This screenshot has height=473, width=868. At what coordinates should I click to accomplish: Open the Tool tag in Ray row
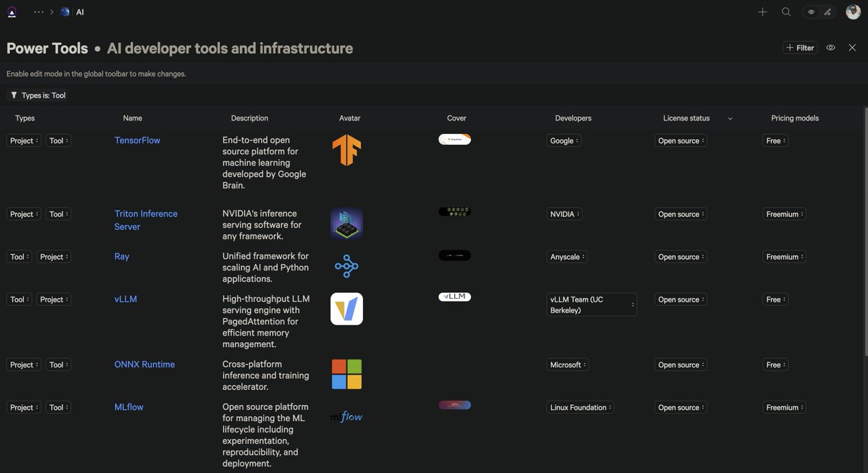[19, 257]
